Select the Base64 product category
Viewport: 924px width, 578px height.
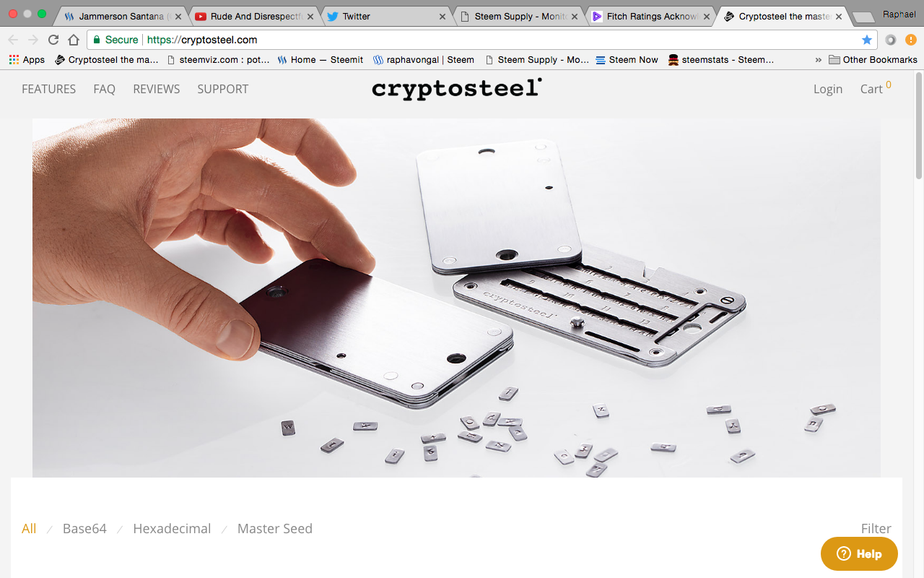84,529
